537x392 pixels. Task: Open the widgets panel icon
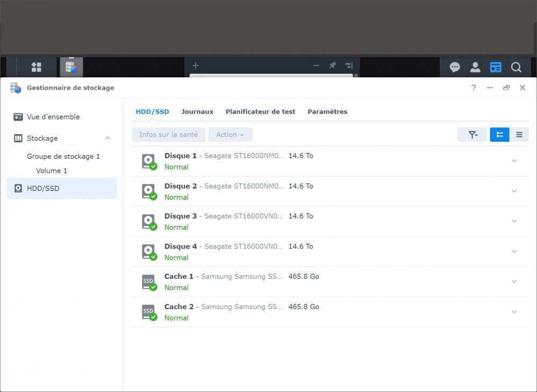pyautogui.click(x=496, y=67)
